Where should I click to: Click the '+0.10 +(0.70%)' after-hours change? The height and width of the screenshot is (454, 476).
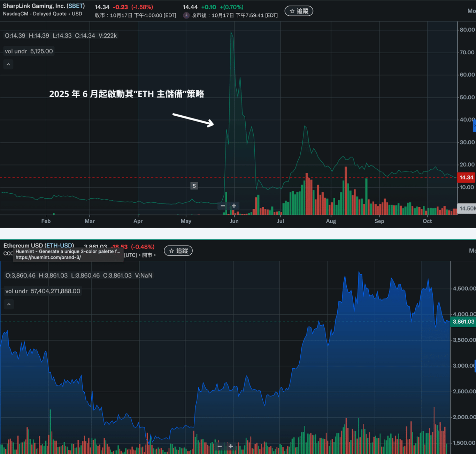(222, 7)
